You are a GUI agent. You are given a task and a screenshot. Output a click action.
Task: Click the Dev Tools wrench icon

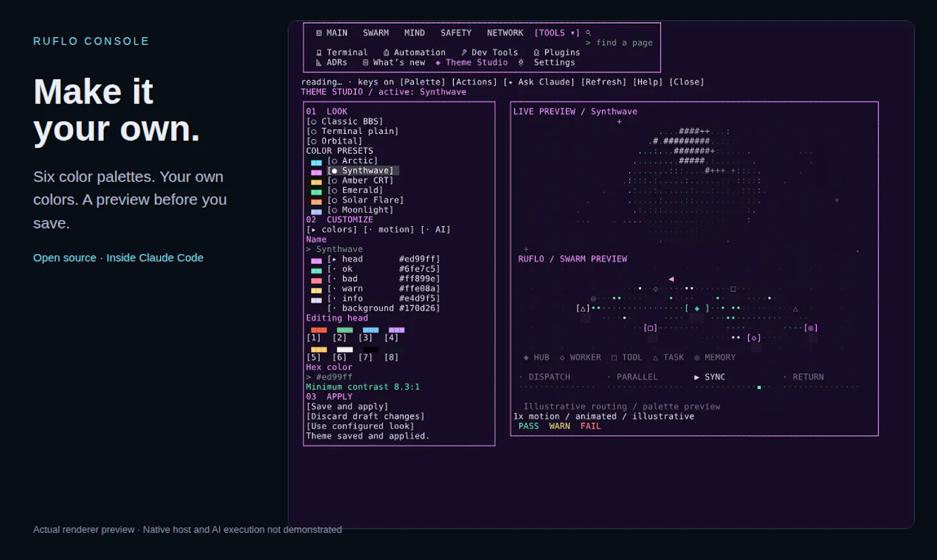click(464, 53)
